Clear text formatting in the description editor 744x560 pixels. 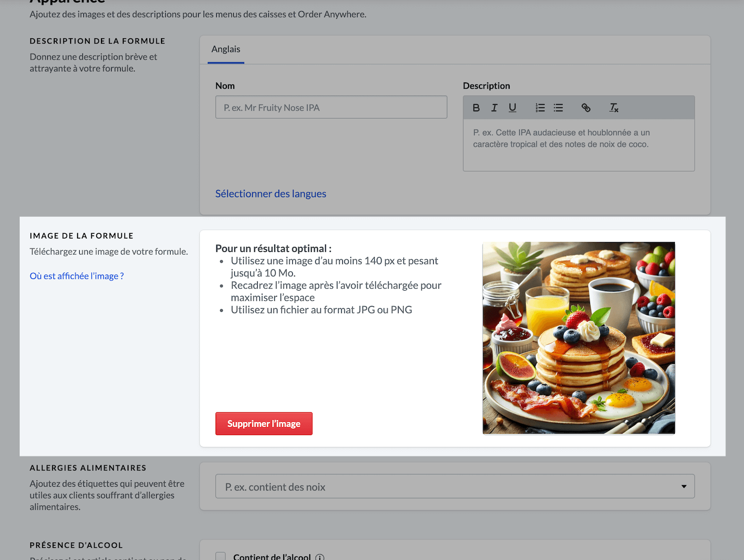(614, 108)
